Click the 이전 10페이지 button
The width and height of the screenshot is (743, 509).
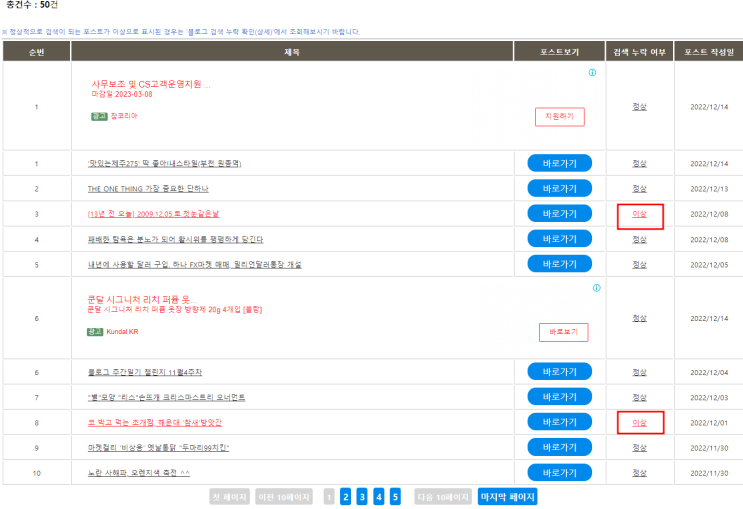(x=284, y=497)
